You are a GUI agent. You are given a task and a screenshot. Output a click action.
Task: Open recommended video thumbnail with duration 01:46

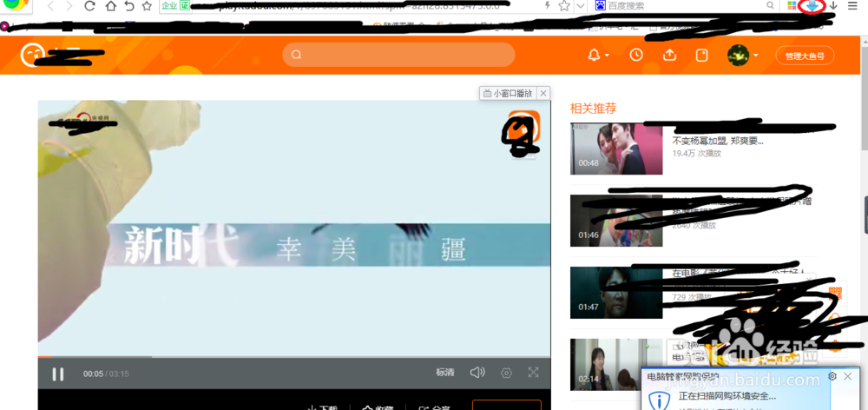click(616, 221)
